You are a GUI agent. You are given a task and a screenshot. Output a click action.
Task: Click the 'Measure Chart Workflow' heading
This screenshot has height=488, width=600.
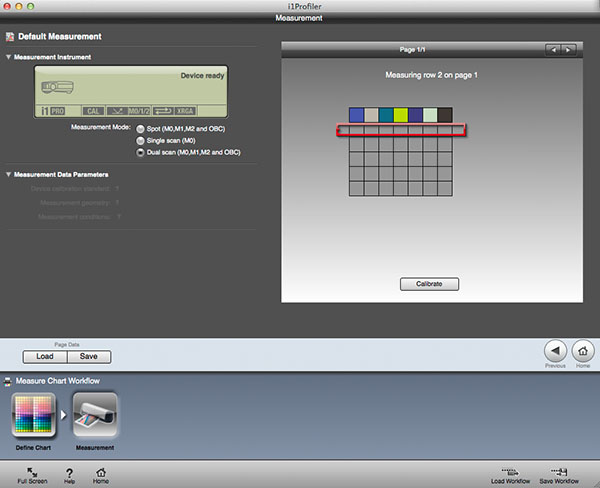pos(57,381)
